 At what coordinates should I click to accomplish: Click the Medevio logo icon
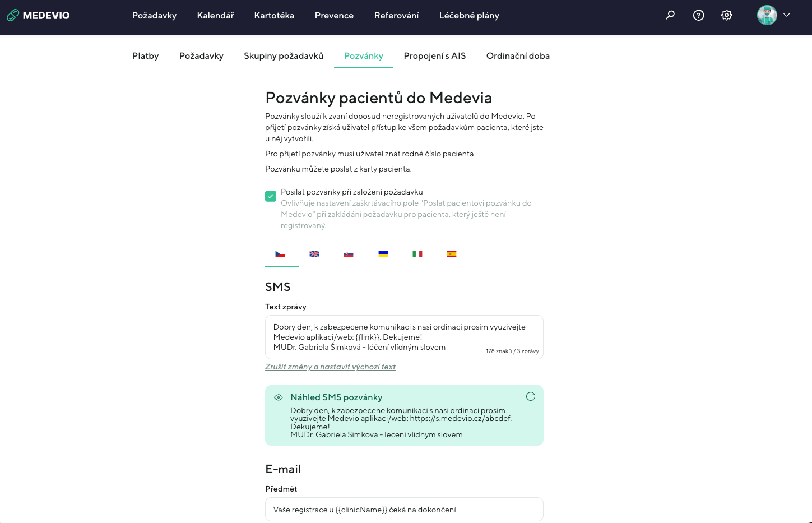coord(13,16)
